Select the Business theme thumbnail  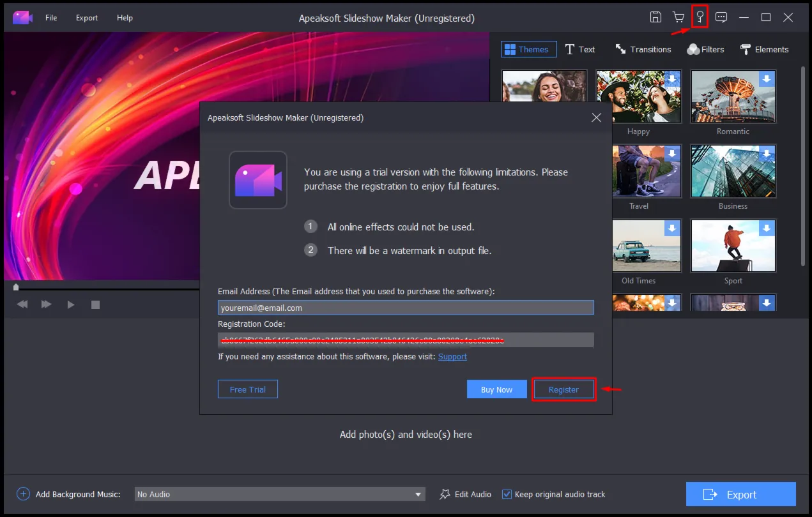click(733, 172)
